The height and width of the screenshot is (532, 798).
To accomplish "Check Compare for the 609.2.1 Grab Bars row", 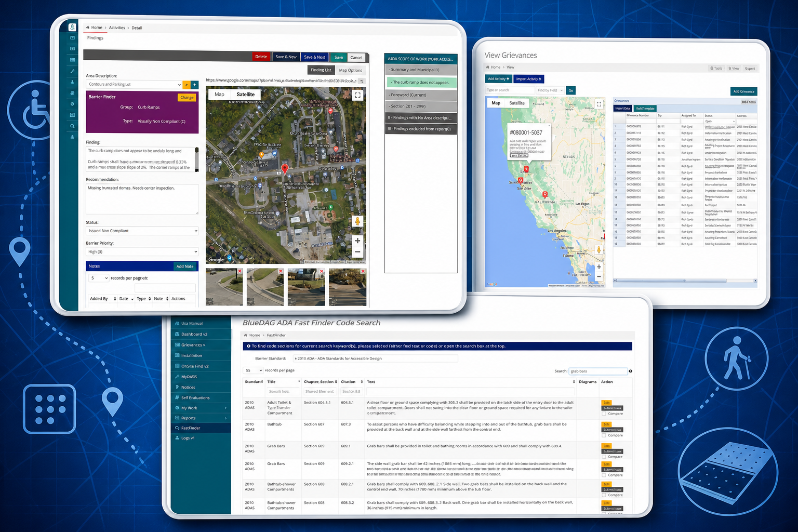I will tap(604, 475).
